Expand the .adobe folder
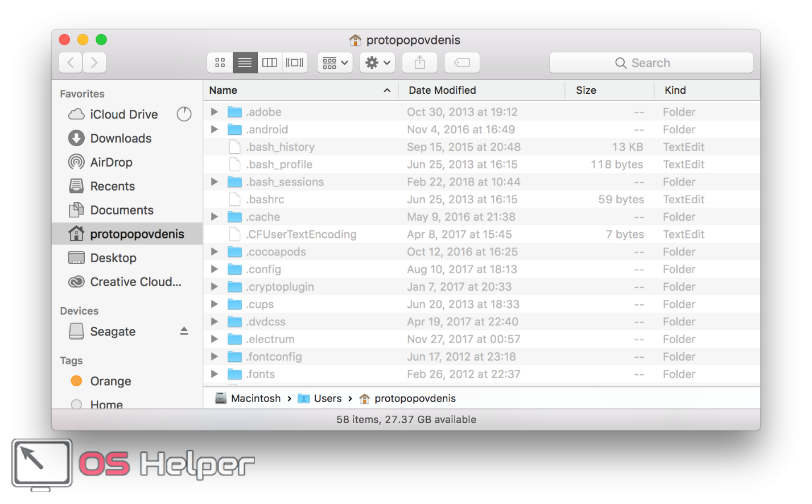Image resolution: width=812 pixels, height=504 pixels. tap(215, 112)
